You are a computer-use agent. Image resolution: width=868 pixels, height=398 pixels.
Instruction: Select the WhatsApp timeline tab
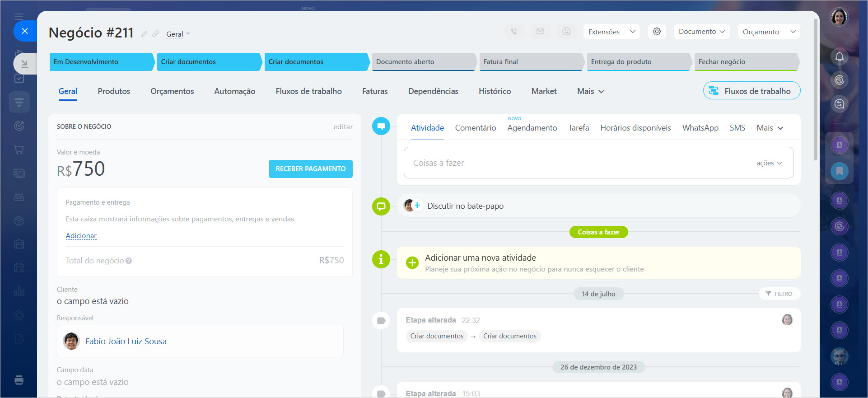(x=700, y=128)
